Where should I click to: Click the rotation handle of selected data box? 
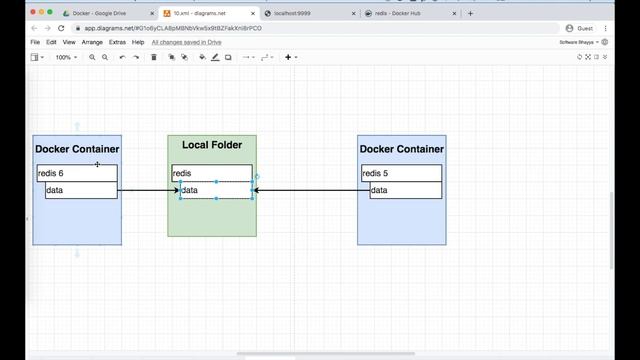pyautogui.click(x=257, y=177)
